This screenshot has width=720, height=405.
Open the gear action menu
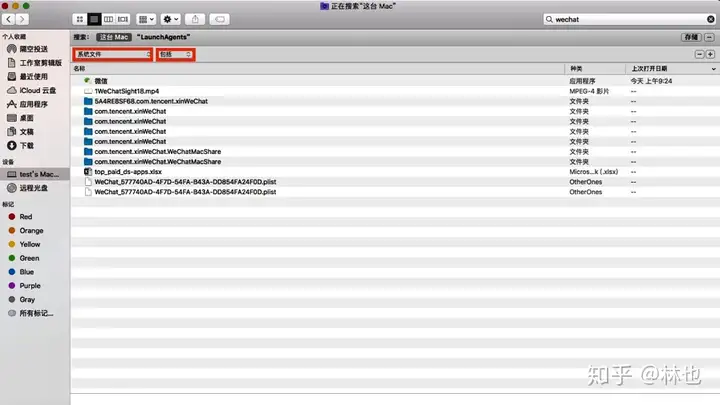coord(170,19)
